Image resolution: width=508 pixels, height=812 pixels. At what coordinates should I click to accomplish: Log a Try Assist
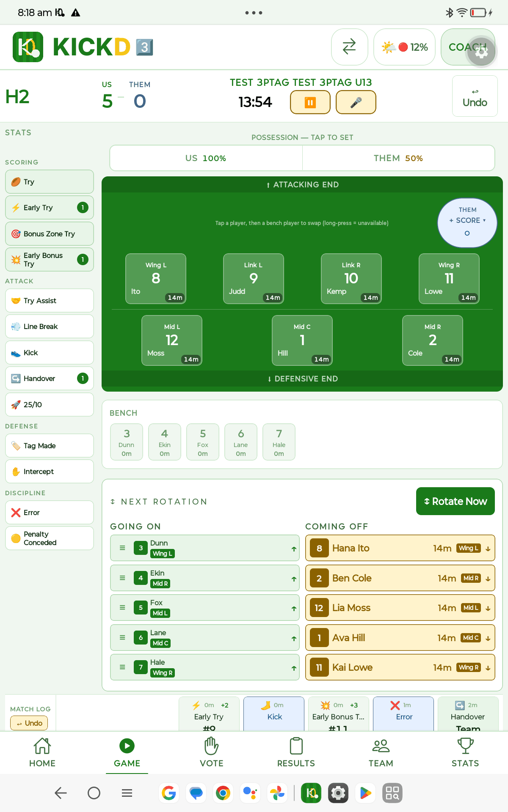(50, 301)
